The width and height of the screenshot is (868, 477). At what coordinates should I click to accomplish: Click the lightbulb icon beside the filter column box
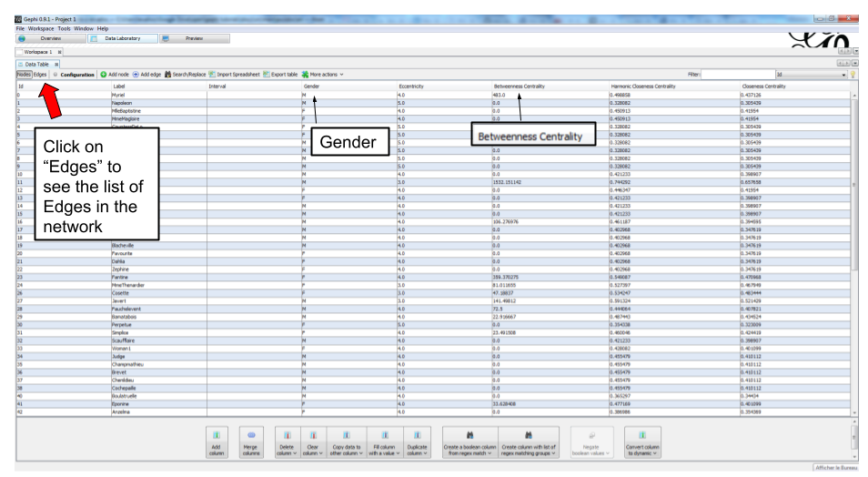(853, 75)
